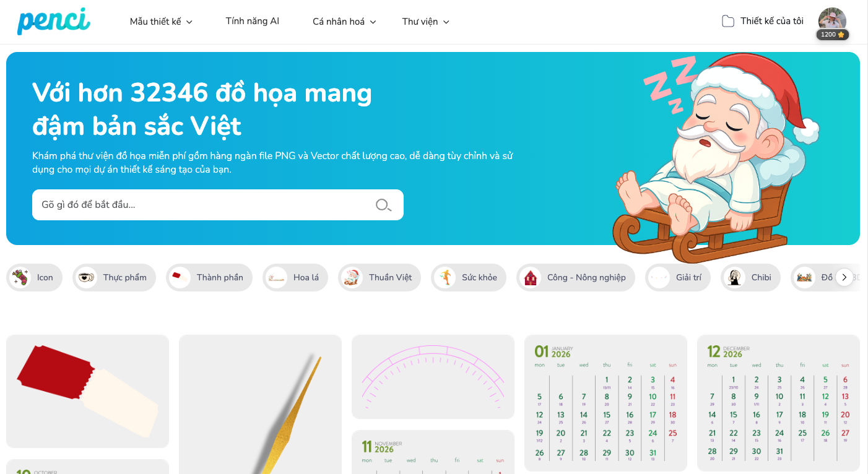The width and height of the screenshot is (868, 474).
Task: Choose the Thuần Việt category with Santa icon
Action: (x=380, y=277)
